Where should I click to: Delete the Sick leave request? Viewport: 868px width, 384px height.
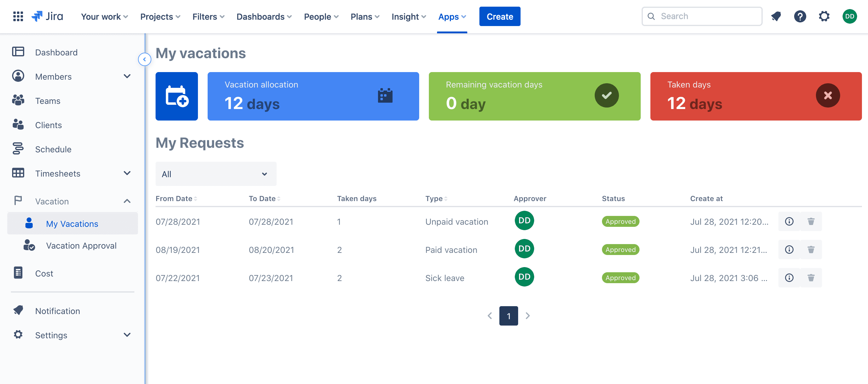[x=811, y=278]
